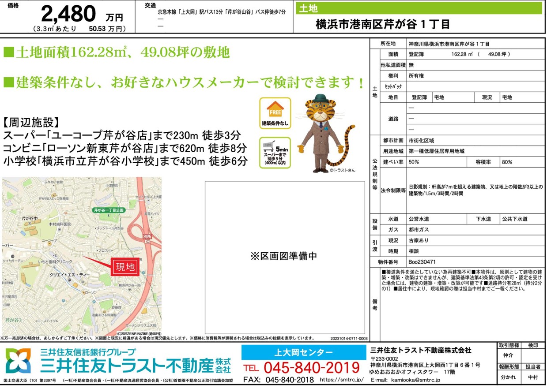
Task: Click the 横浜市港南区芹が谷1丁目 title
Action: (383, 24)
